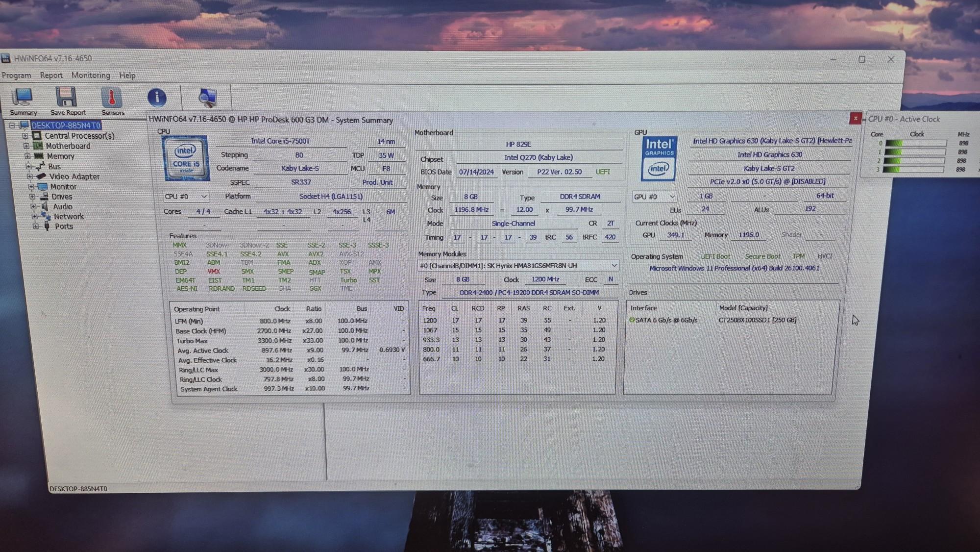Select the Ports tree item
The width and height of the screenshot is (980, 552).
pyautogui.click(x=64, y=226)
